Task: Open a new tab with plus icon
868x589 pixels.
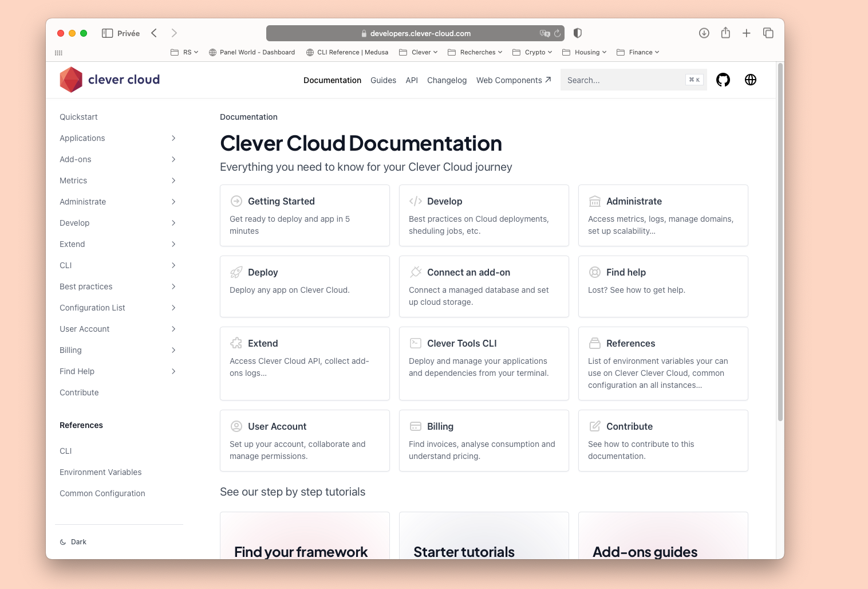Action: [x=747, y=33]
